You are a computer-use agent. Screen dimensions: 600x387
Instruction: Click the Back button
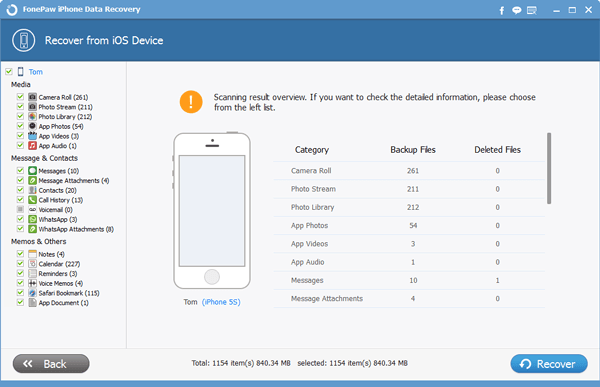point(51,364)
